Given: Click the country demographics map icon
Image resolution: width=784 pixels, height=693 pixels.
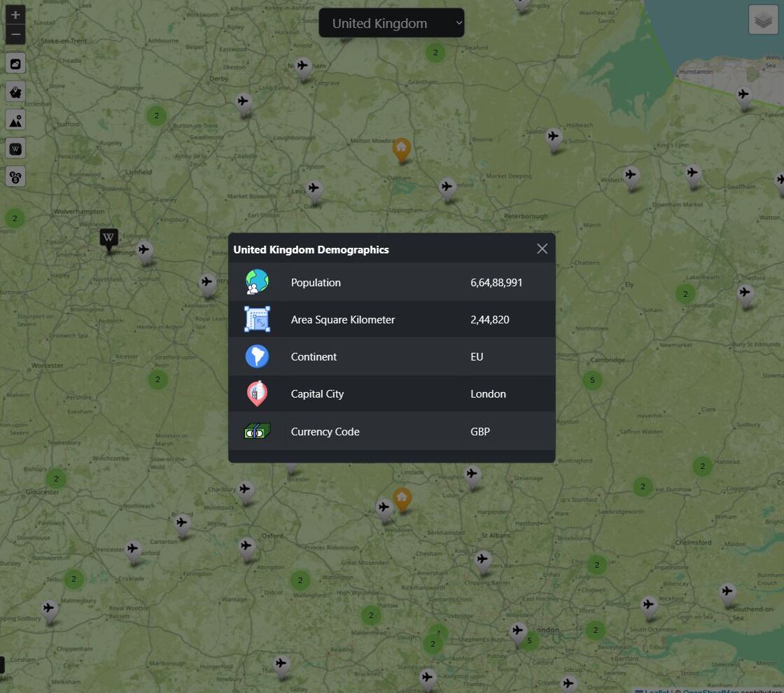Looking at the screenshot, I should (15, 92).
